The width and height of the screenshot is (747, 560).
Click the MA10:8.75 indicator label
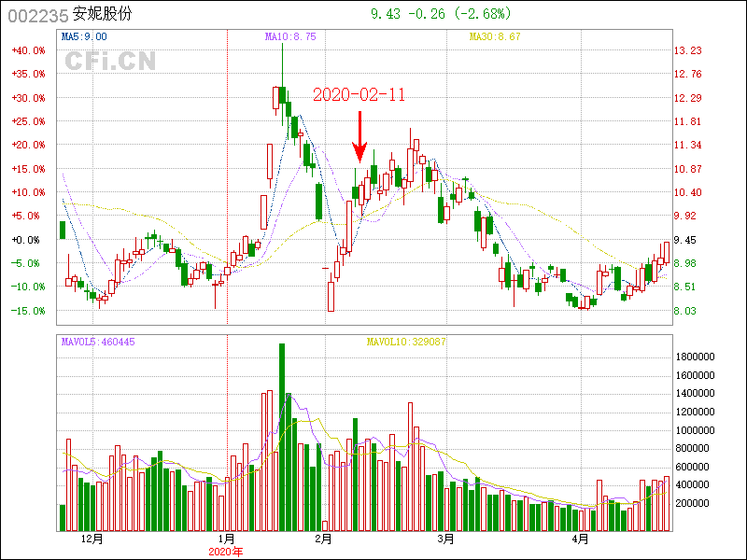tap(290, 36)
